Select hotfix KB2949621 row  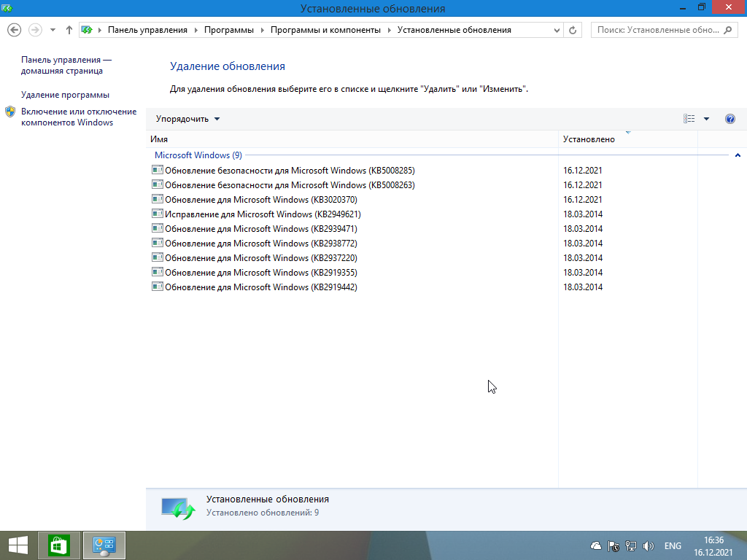click(421, 214)
